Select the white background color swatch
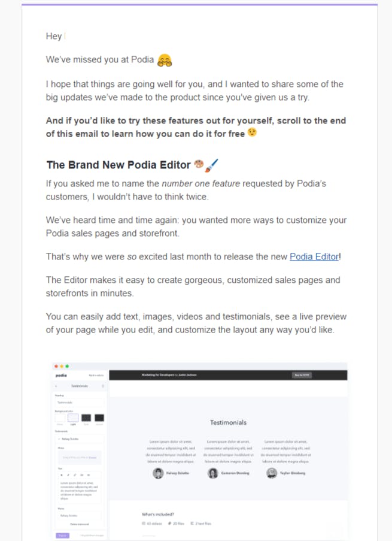This screenshot has width=392, height=541. click(60, 418)
